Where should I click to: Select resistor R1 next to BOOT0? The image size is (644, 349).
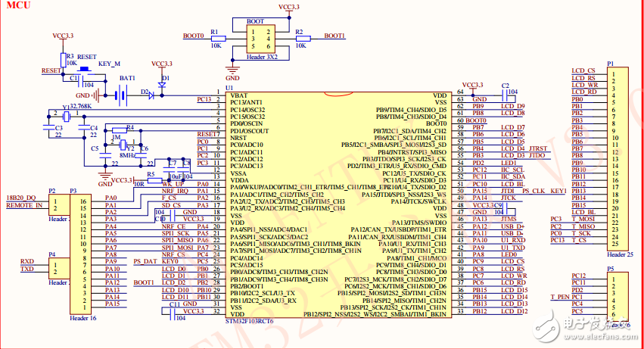(215, 37)
